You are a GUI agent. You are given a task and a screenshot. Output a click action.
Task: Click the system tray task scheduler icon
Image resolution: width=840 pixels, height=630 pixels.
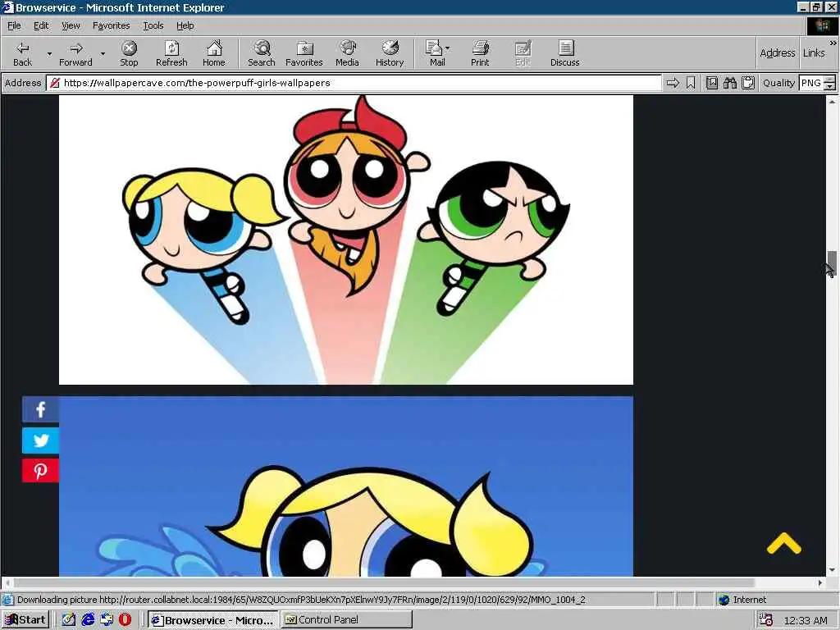coord(766,620)
